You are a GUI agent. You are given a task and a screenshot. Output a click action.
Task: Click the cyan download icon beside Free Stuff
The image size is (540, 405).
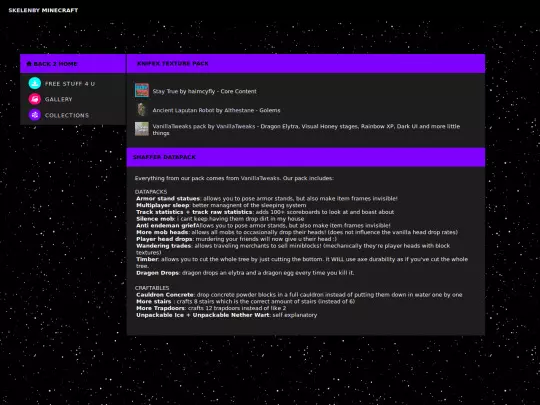pyautogui.click(x=35, y=83)
